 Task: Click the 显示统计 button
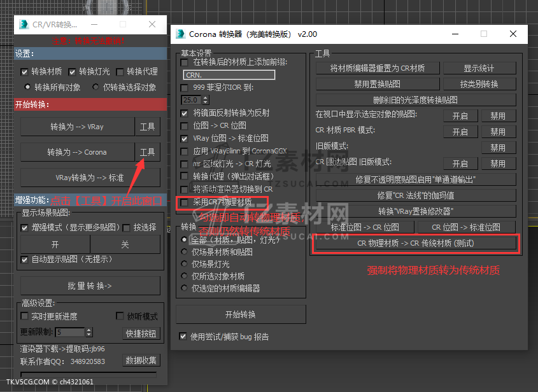pos(479,68)
